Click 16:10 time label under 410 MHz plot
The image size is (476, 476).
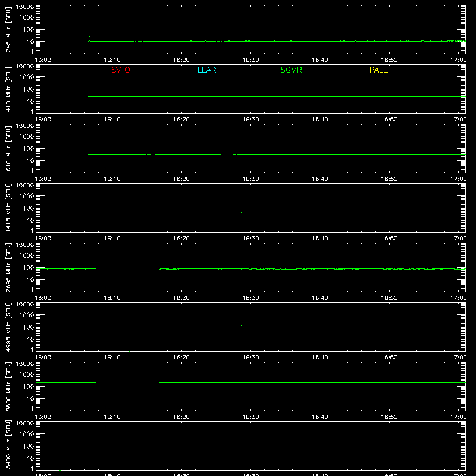(112, 120)
